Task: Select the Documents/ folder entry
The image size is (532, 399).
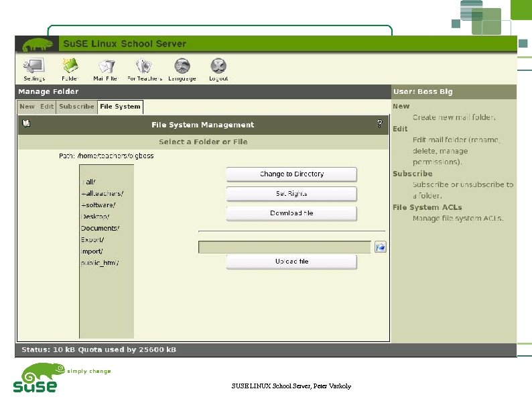Action: [x=100, y=228]
